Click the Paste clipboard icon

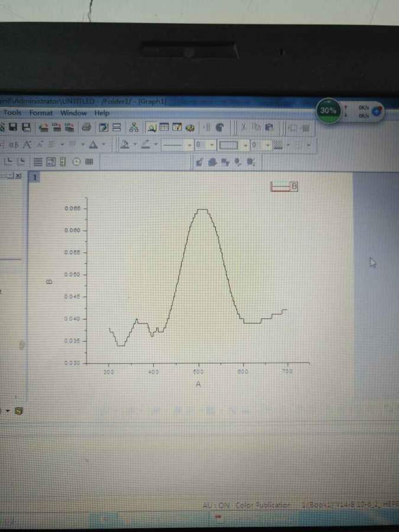269,128
